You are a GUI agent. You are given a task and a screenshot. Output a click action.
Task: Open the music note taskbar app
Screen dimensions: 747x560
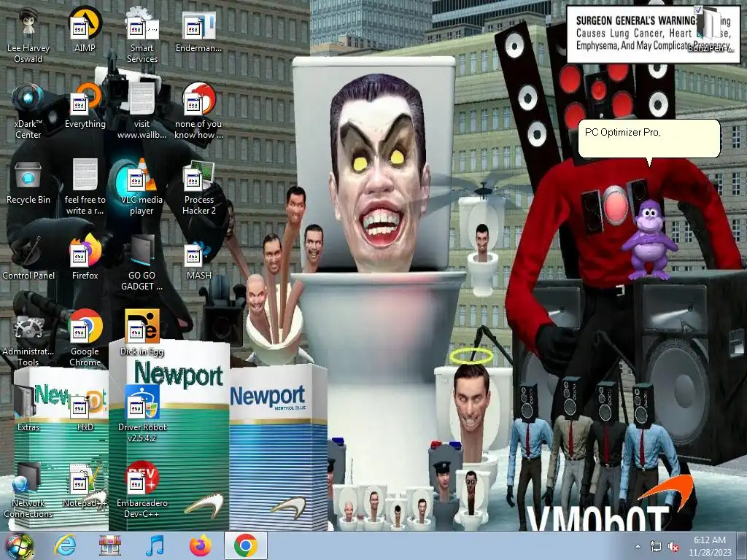point(155,545)
